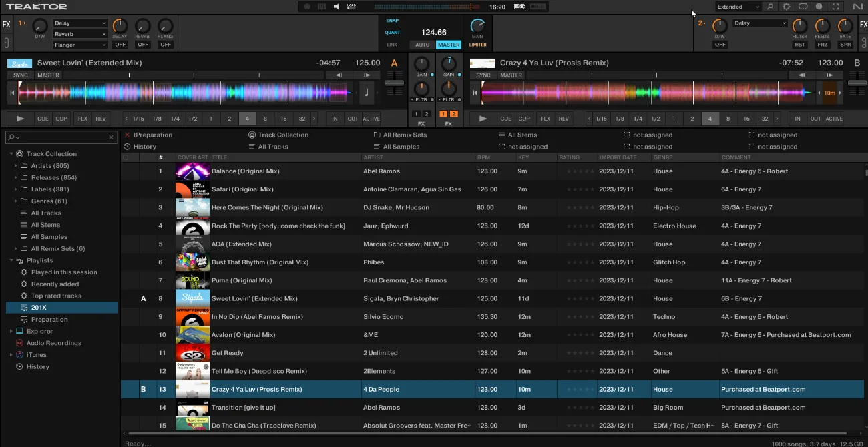Open the History favorite with clock icon

[140, 147]
